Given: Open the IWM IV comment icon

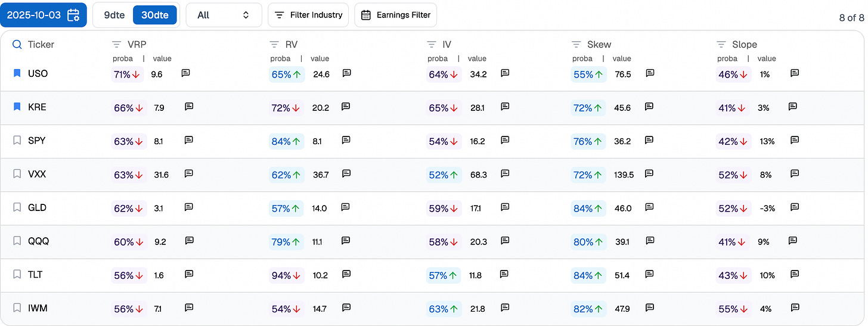Looking at the screenshot, I should 505,308.
